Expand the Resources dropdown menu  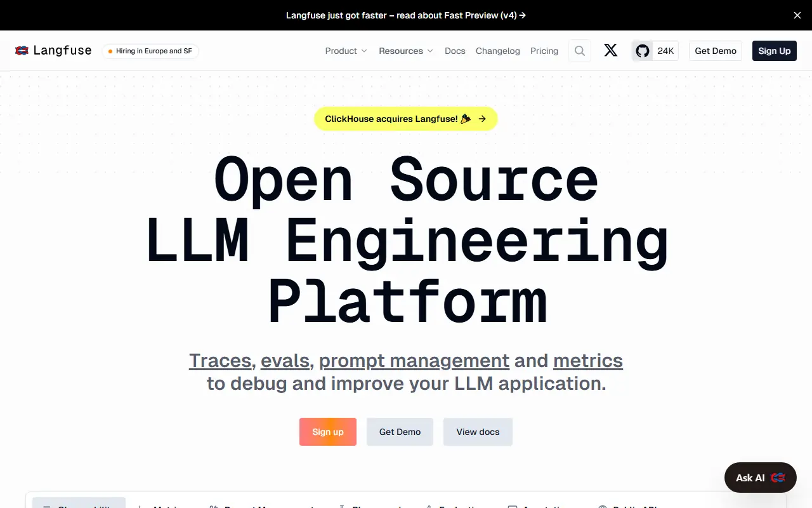(x=405, y=50)
